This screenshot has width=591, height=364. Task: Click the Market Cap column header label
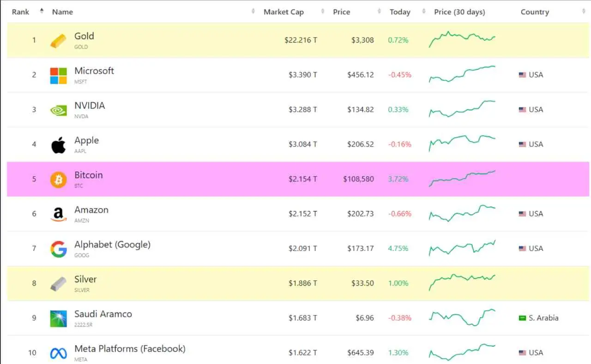[283, 12]
